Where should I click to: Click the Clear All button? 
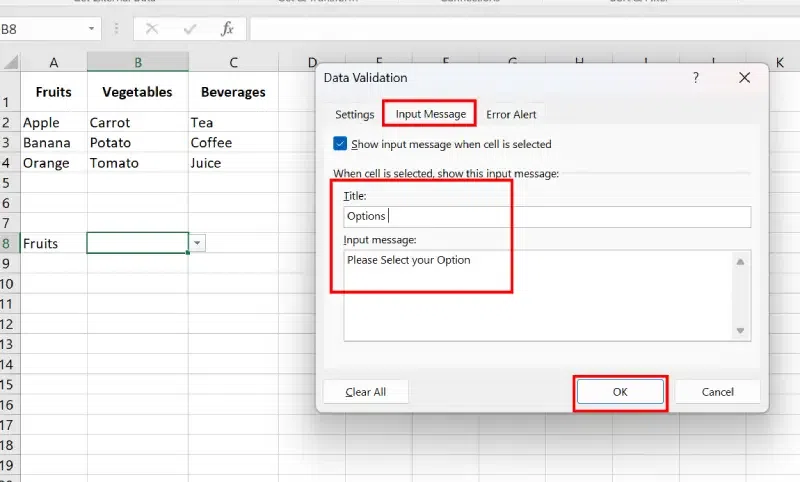(365, 392)
